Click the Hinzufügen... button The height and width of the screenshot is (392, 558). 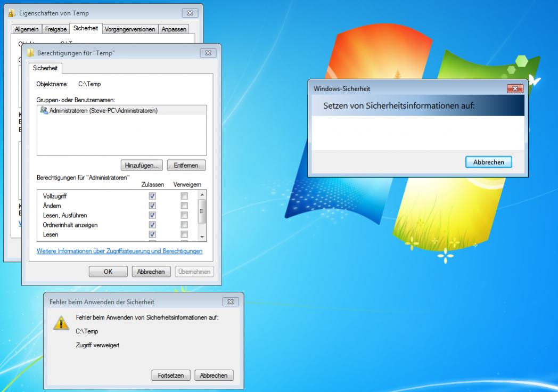(142, 165)
